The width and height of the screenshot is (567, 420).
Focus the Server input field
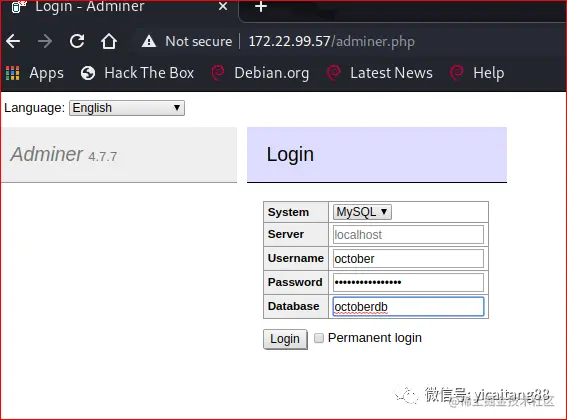point(408,235)
